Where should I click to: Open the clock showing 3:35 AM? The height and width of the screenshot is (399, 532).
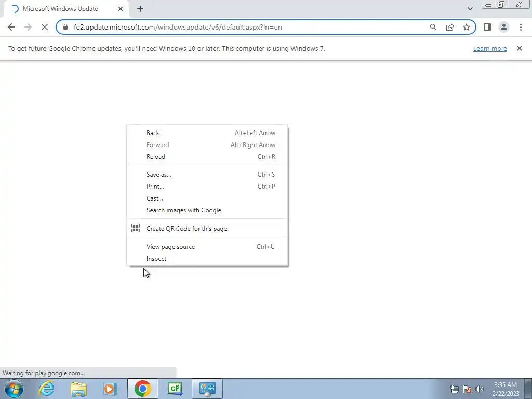[506, 389]
